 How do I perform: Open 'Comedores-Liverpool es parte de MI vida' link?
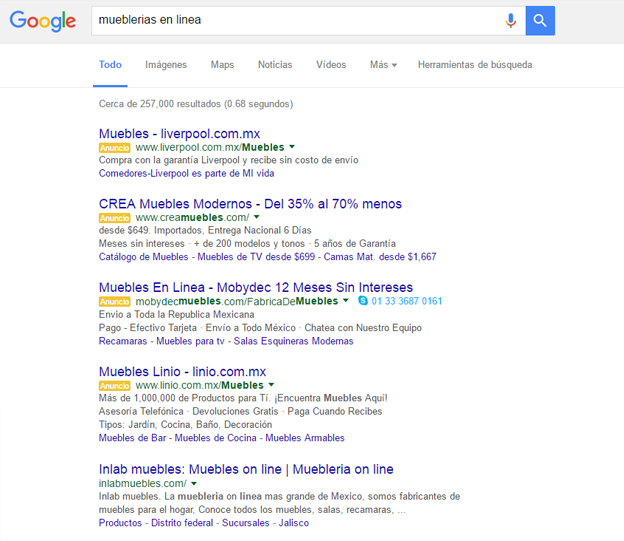[x=186, y=173]
